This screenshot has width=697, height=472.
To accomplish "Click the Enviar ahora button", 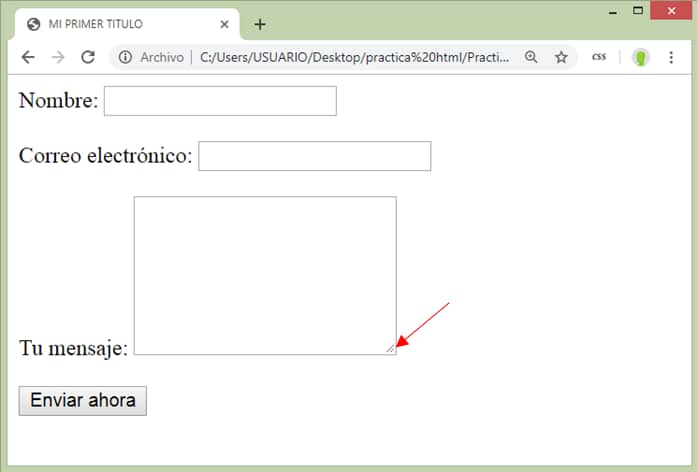I will point(83,400).
